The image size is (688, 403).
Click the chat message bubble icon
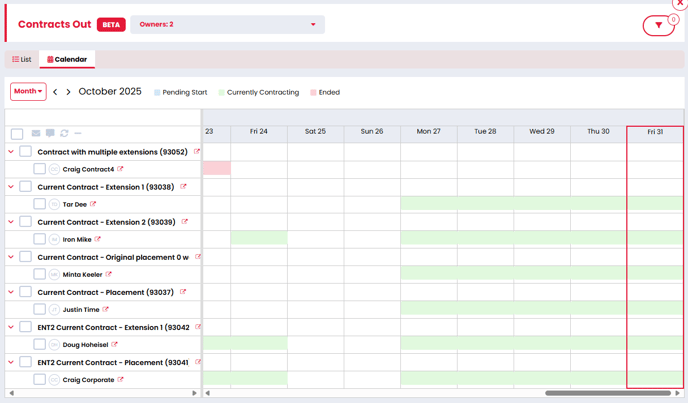click(50, 133)
